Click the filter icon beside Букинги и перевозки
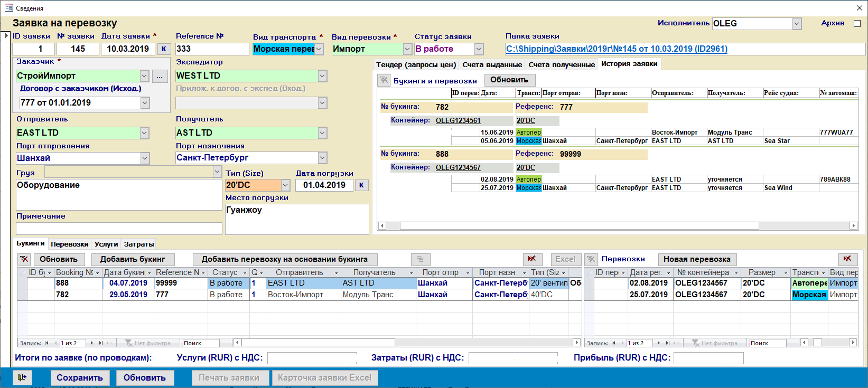The image size is (868, 388). coord(384,80)
